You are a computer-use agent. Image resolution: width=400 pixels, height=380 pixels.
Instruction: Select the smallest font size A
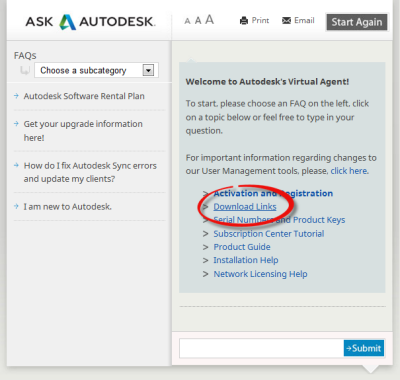pyautogui.click(x=187, y=21)
